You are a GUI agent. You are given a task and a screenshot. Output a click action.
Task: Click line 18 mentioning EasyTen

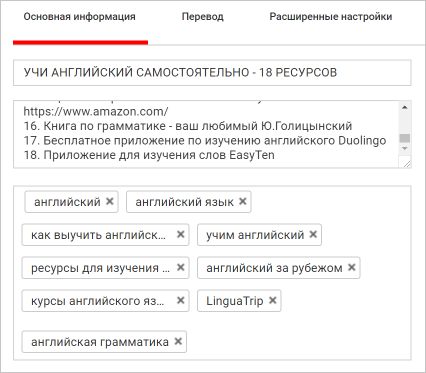coord(149,155)
